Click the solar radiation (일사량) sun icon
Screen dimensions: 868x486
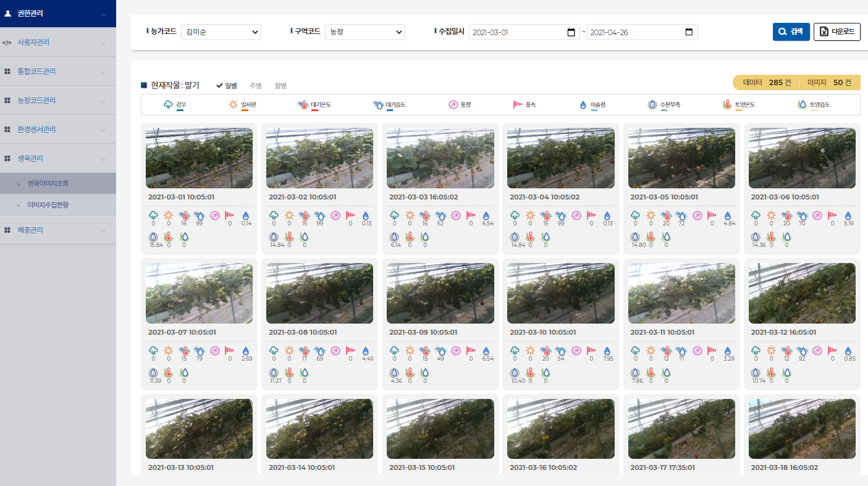233,104
